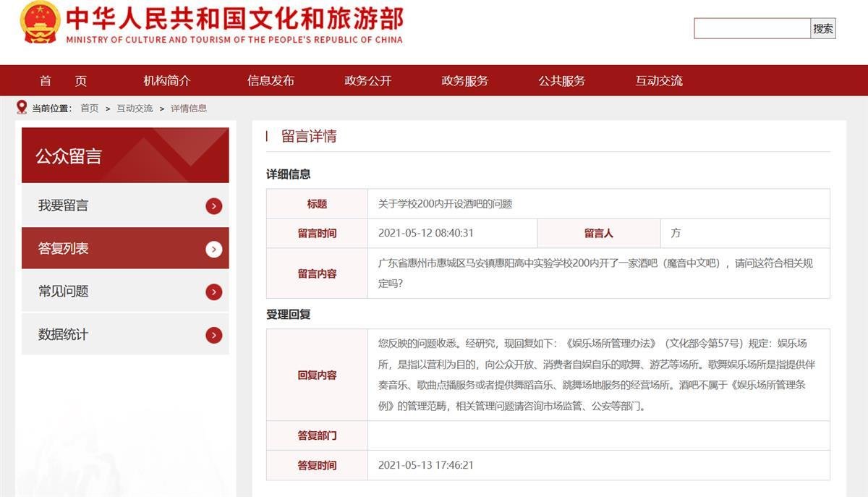The image size is (868, 497).
Task: Click the 首页 breadcrumb link
Action: [x=88, y=108]
